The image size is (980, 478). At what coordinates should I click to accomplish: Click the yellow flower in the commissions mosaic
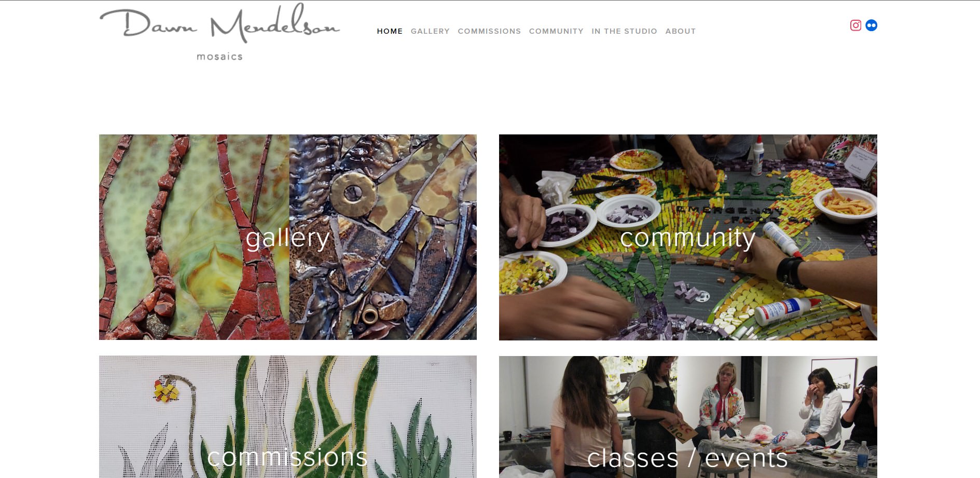167,391
